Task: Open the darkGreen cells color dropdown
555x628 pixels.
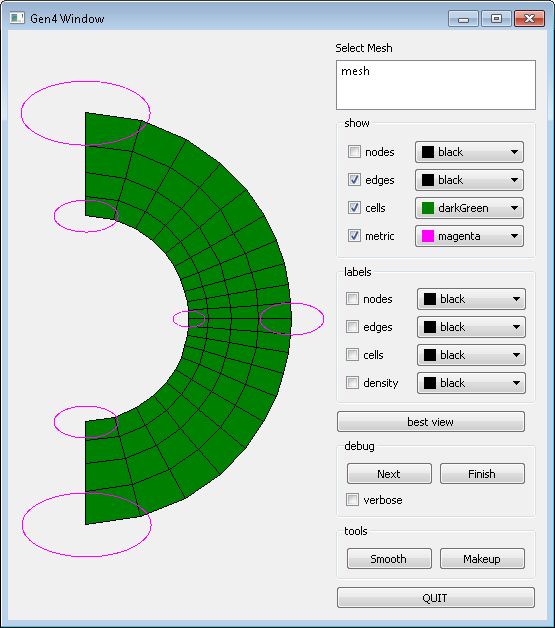Action: point(469,208)
